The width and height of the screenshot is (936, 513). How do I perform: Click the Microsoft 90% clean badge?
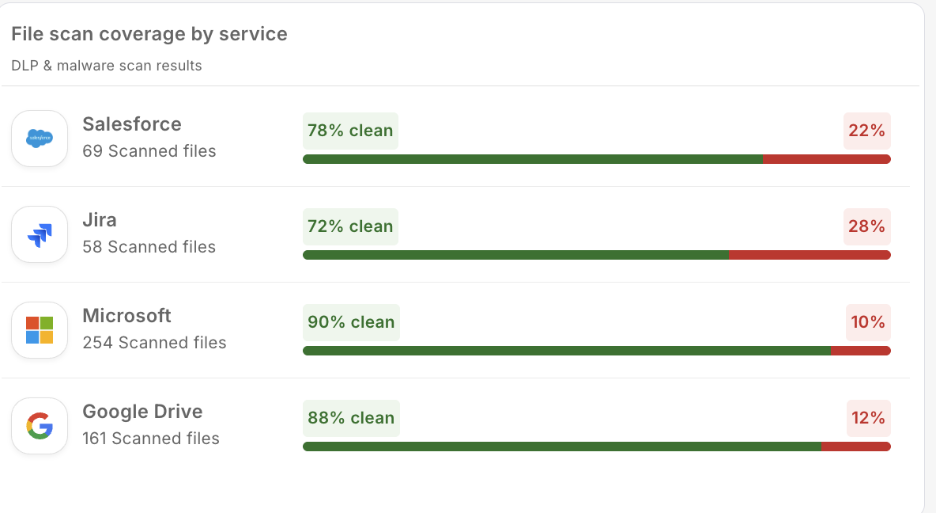(x=351, y=322)
